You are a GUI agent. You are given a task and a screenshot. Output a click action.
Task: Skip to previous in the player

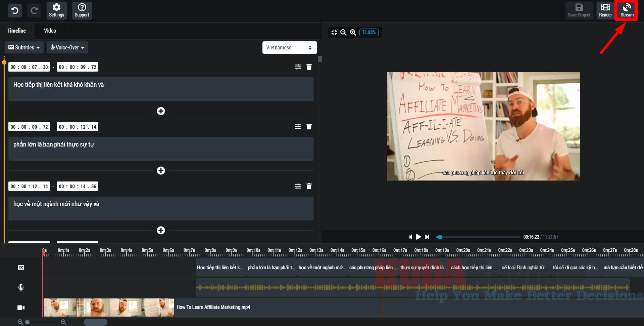[x=410, y=237]
